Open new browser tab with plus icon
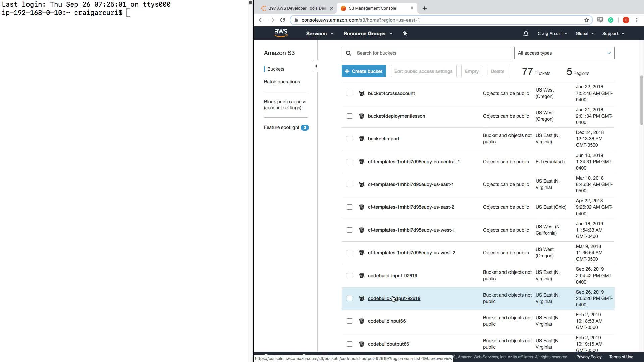This screenshot has height=362, width=644. tap(425, 8)
